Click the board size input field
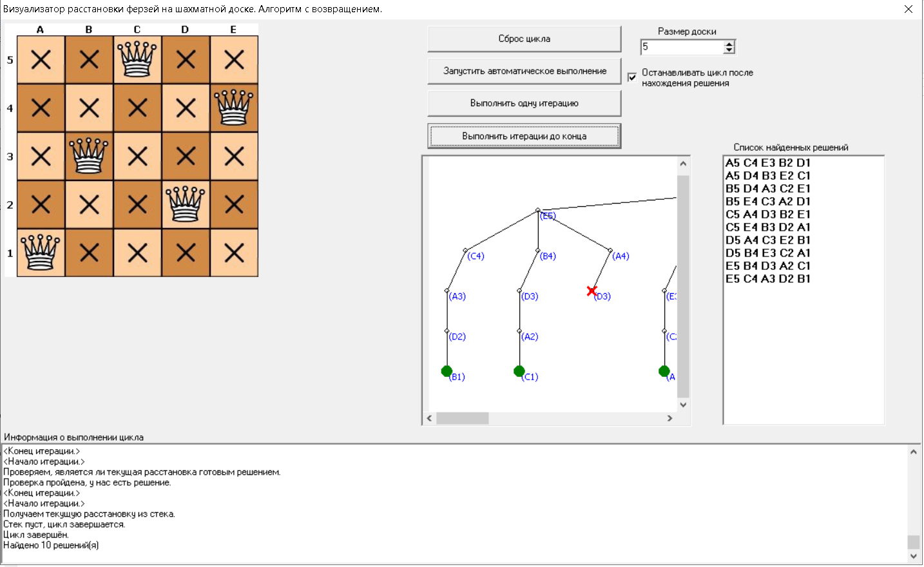The width and height of the screenshot is (924, 567). pos(682,47)
